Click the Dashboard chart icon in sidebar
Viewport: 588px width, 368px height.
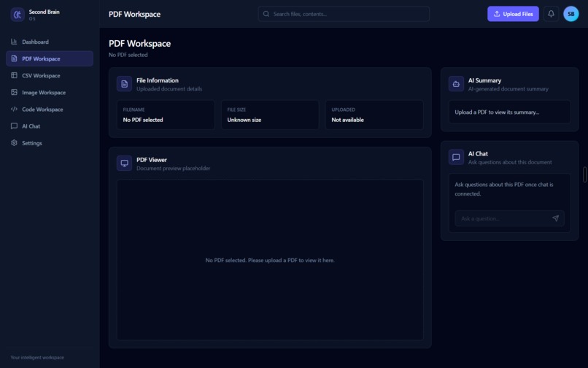(x=14, y=42)
